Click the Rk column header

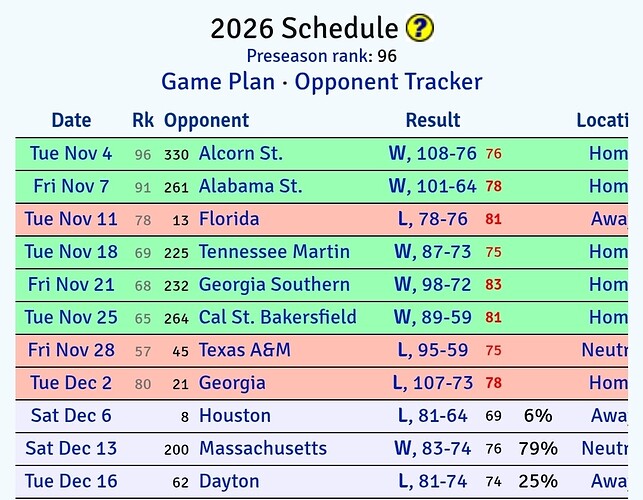[143, 120]
